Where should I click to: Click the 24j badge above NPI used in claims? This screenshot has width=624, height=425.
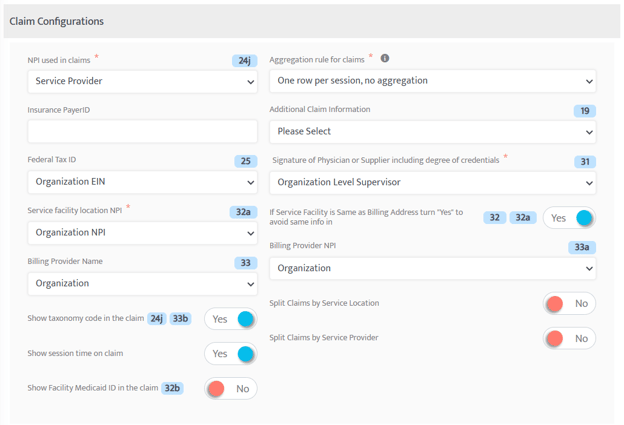tap(244, 60)
